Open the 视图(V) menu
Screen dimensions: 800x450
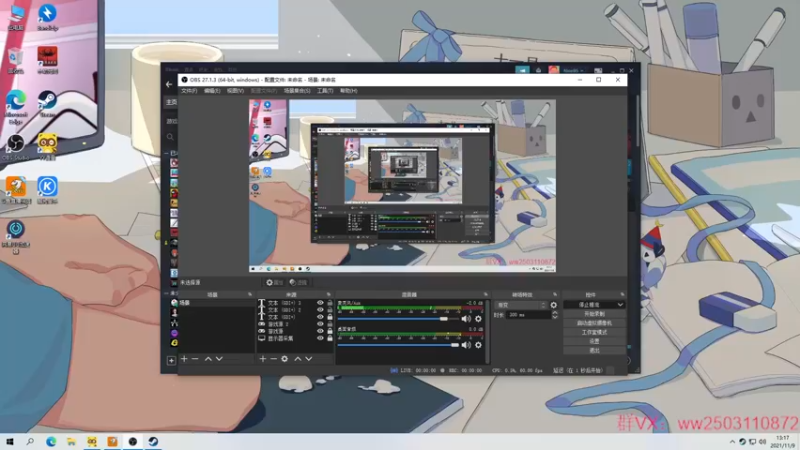point(235,91)
